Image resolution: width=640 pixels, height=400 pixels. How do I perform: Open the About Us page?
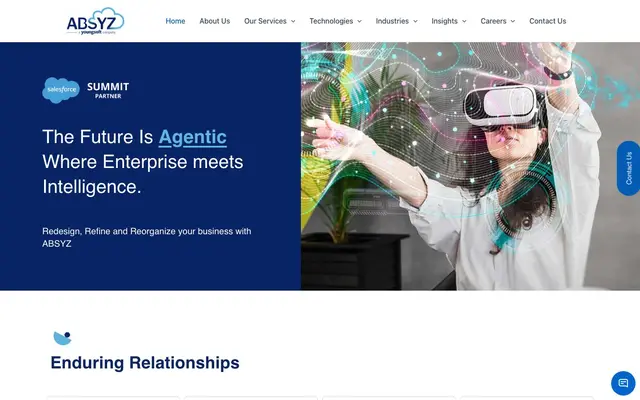tap(215, 21)
